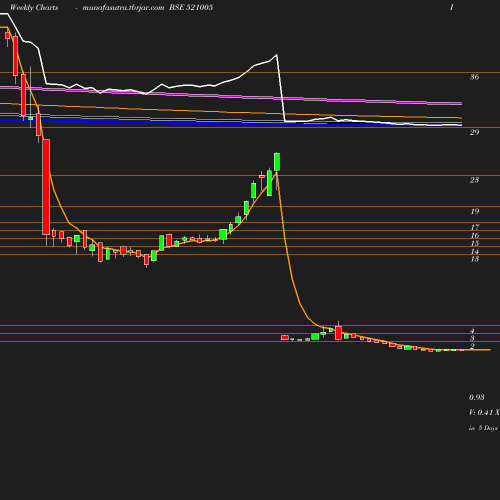Click the price axis label "19"
This screenshot has height=500, width=500.
click(475, 211)
